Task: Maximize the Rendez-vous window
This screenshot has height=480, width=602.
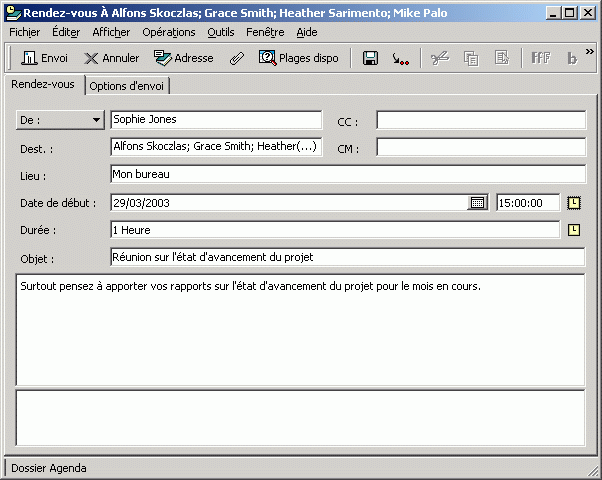Action: 570,13
